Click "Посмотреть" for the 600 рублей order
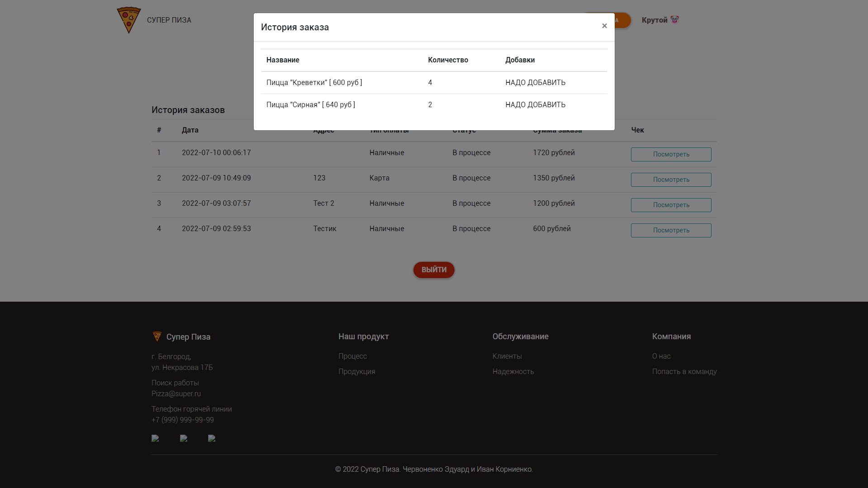This screenshot has height=488, width=868. [x=671, y=230]
